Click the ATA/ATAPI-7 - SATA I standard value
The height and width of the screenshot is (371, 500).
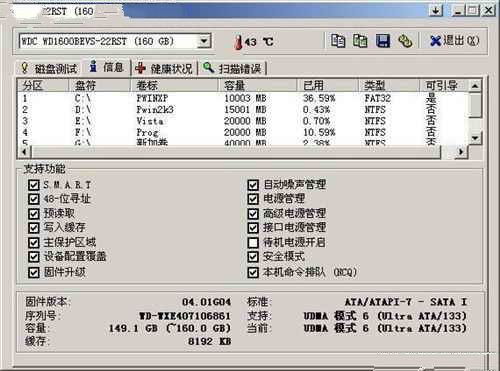tap(406, 302)
